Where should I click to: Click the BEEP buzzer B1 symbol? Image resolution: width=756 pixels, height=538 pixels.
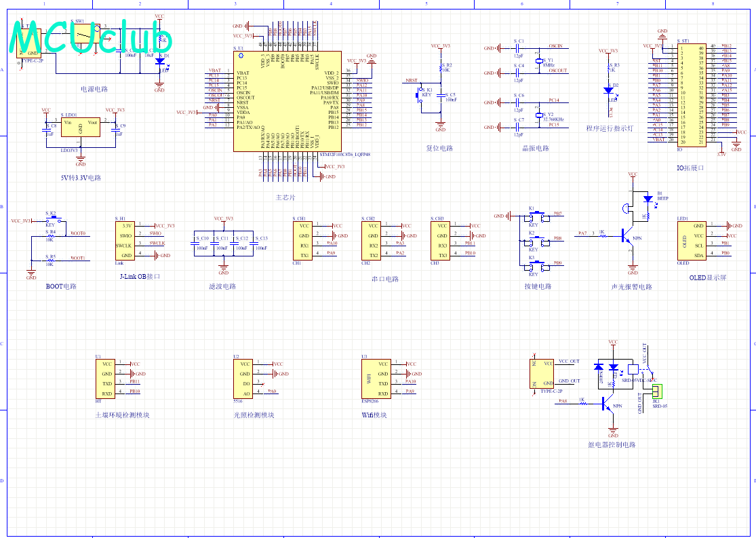pyautogui.click(x=648, y=199)
